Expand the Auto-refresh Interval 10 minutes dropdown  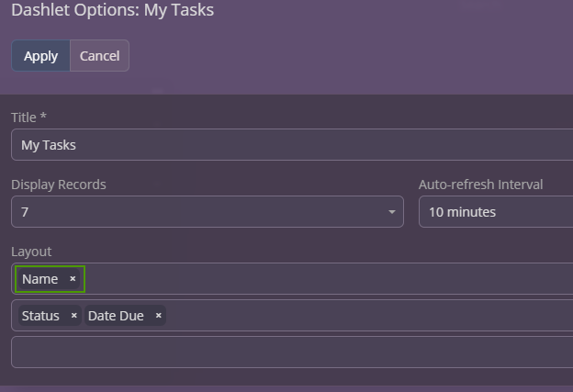(494, 212)
